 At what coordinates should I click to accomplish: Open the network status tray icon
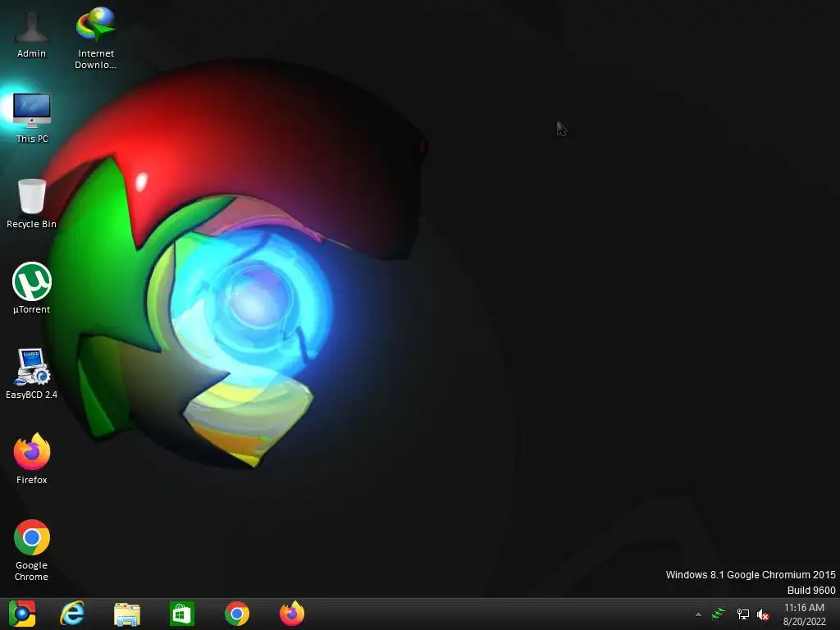(x=743, y=614)
